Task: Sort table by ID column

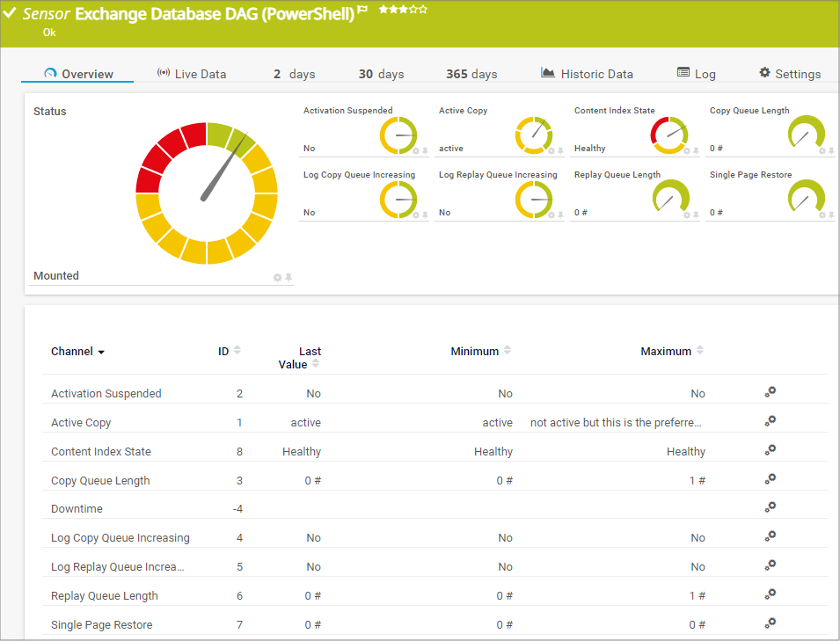Action: 237,351
